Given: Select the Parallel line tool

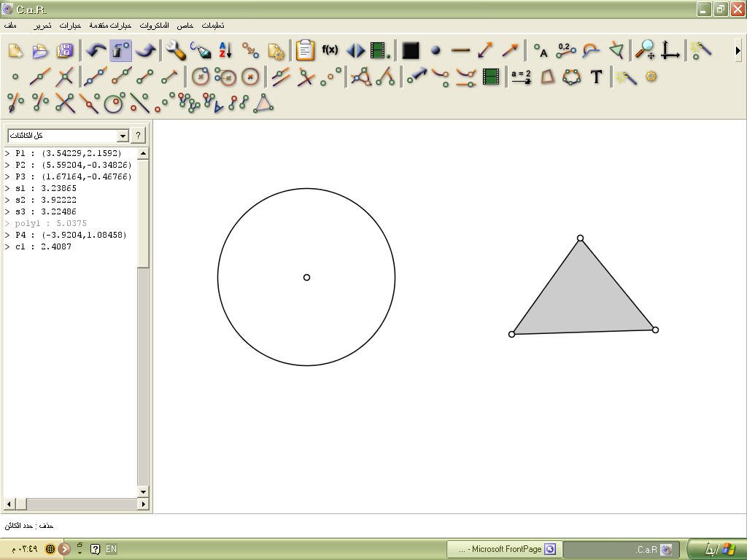Looking at the screenshot, I should click(x=281, y=77).
